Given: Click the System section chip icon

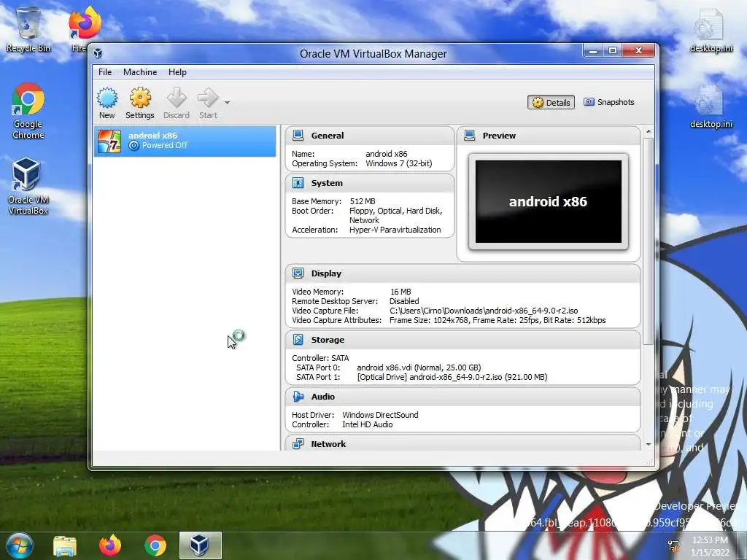Looking at the screenshot, I should [298, 183].
